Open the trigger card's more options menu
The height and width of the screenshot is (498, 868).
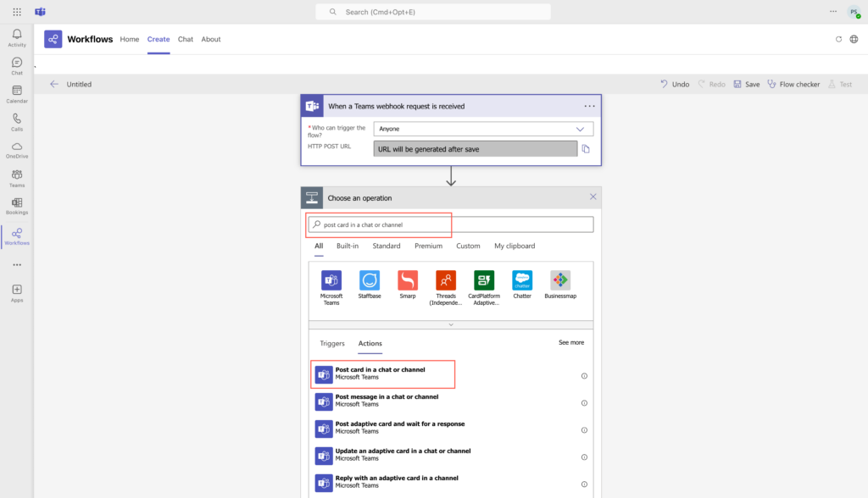point(589,105)
